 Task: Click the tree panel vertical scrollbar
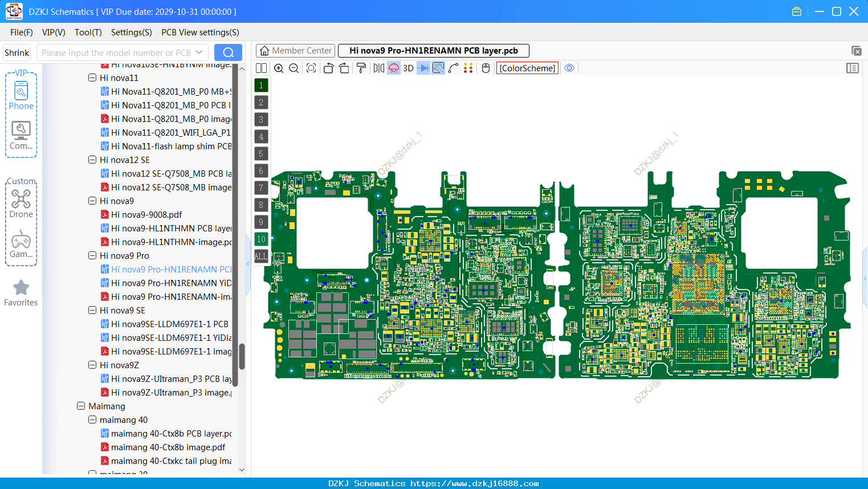(242, 356)
